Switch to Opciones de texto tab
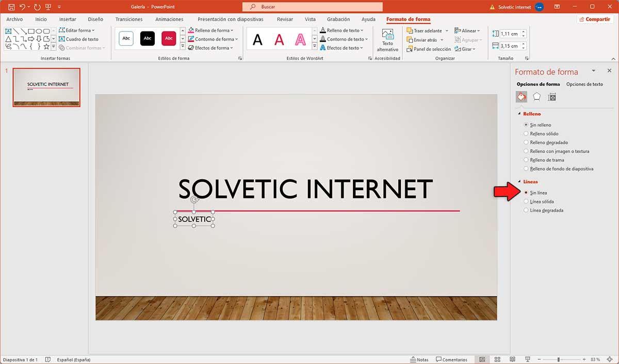 [584, 84]
